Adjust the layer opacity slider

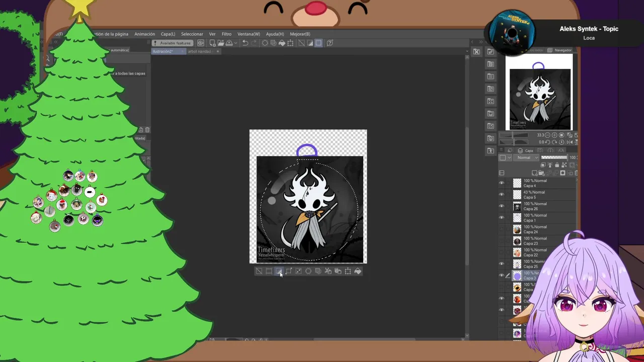pos(554,157)
